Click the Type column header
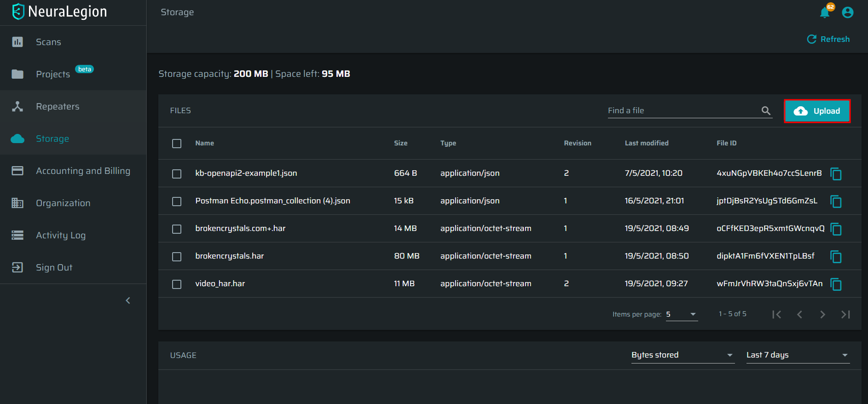868x404 pixels. tap(448, 143)
